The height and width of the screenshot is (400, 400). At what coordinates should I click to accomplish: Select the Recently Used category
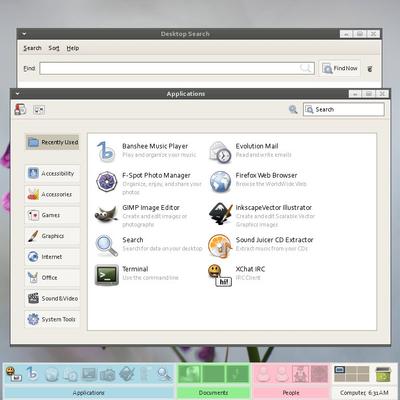tap(53, 142)
